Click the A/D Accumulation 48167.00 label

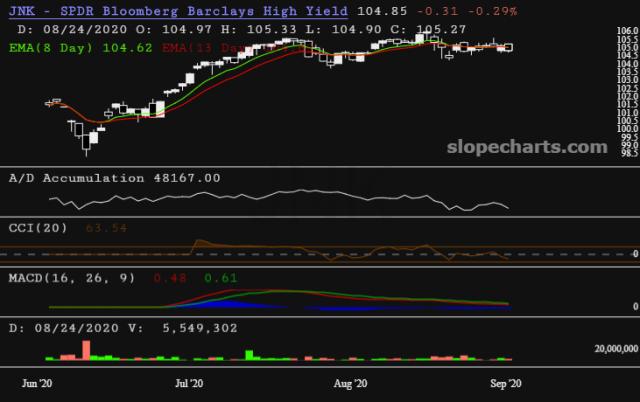pos(115,178)
